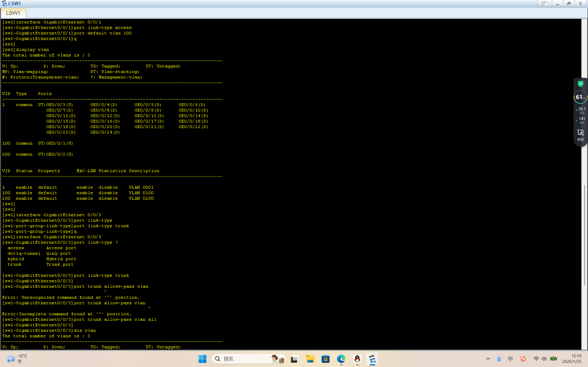Open Microsoft Store from the taskbar

coord(325,359)
